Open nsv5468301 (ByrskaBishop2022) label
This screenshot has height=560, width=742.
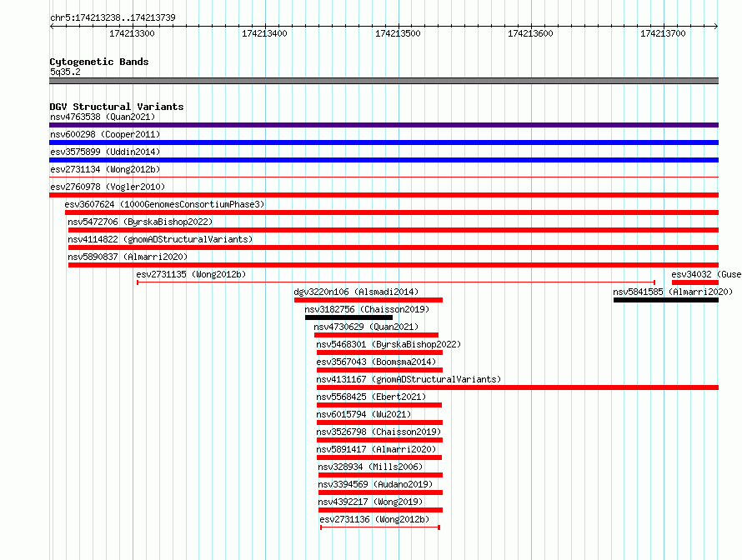[x=389, y=344]
